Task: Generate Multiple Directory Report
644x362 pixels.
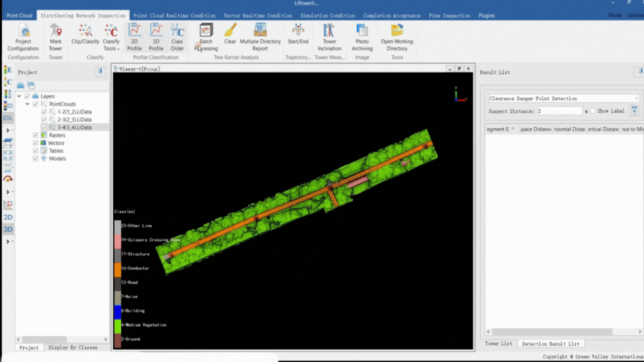Action: click(260, 37)
